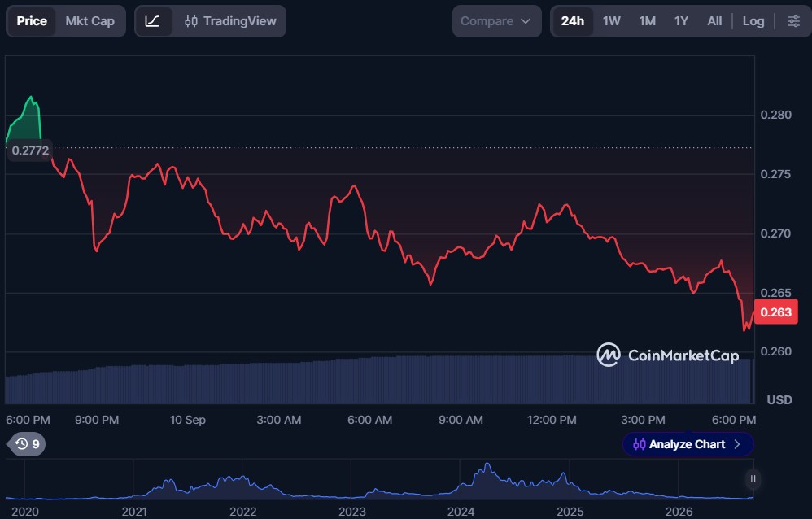The image size is (812, 519).
Task: Toggle Log scale
Action: (753, 21)
